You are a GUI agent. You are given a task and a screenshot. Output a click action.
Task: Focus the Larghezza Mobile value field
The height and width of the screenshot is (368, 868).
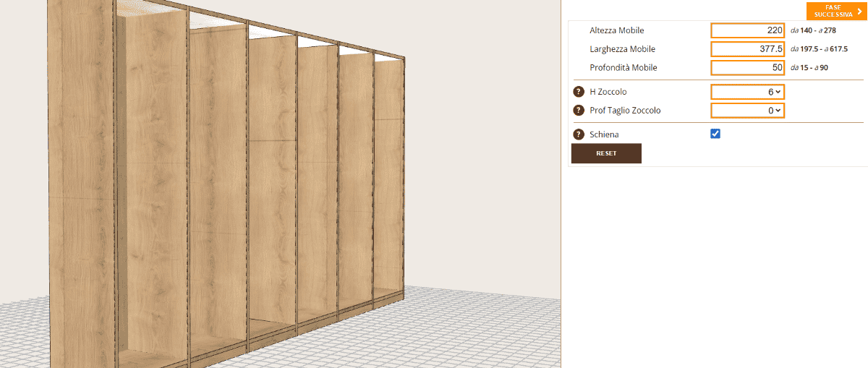[748, 49]
